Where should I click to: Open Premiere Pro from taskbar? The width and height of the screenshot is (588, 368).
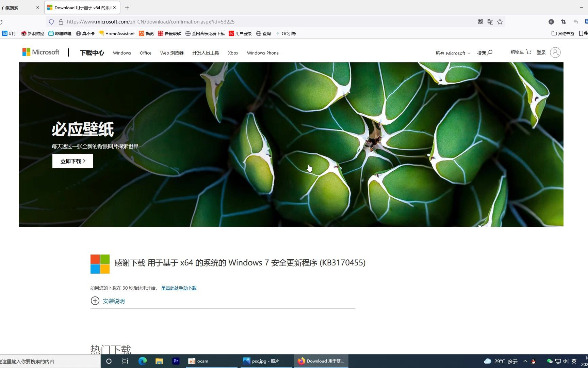pyautogui.click(x=176, y=361)
